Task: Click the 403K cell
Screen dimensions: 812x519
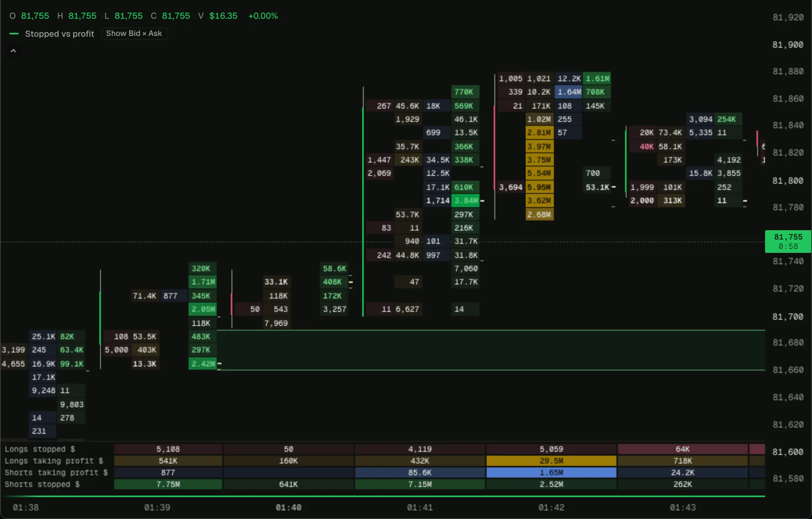Action: [x=146, y=350]
